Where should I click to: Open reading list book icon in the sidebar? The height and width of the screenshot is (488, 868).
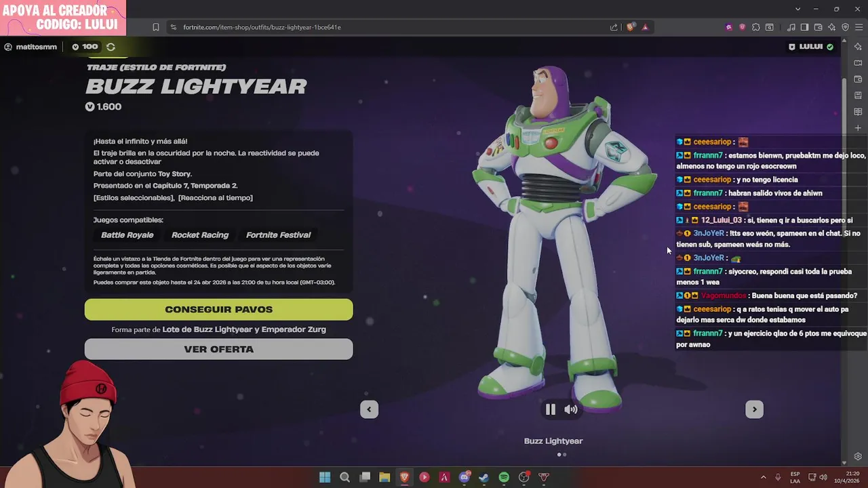[x=858, y=112]
